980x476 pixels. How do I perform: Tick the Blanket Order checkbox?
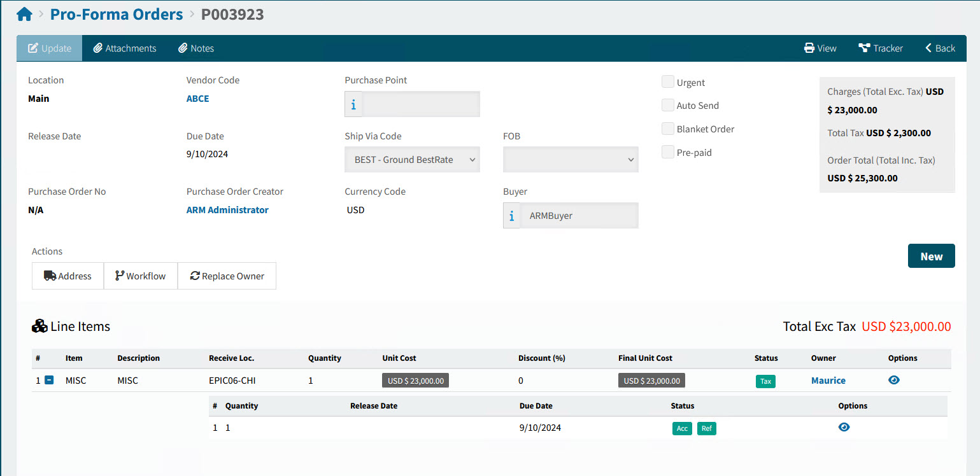tap(667, 129)
